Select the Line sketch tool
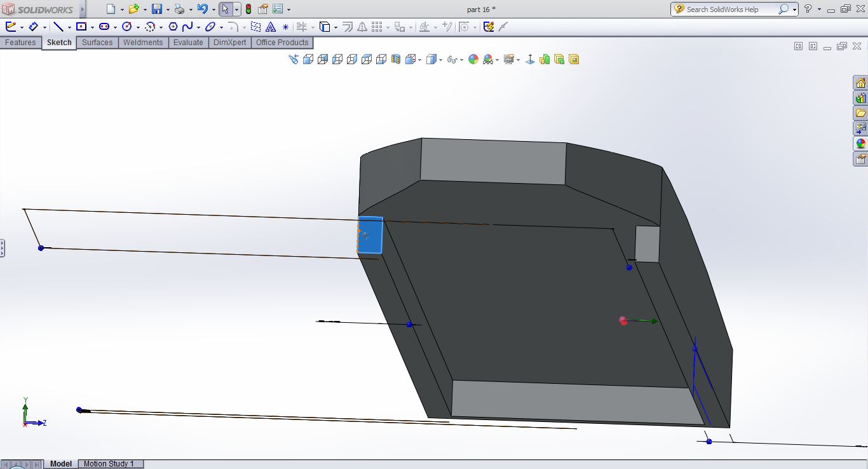 pyautogui.click(x=58, y=27)
